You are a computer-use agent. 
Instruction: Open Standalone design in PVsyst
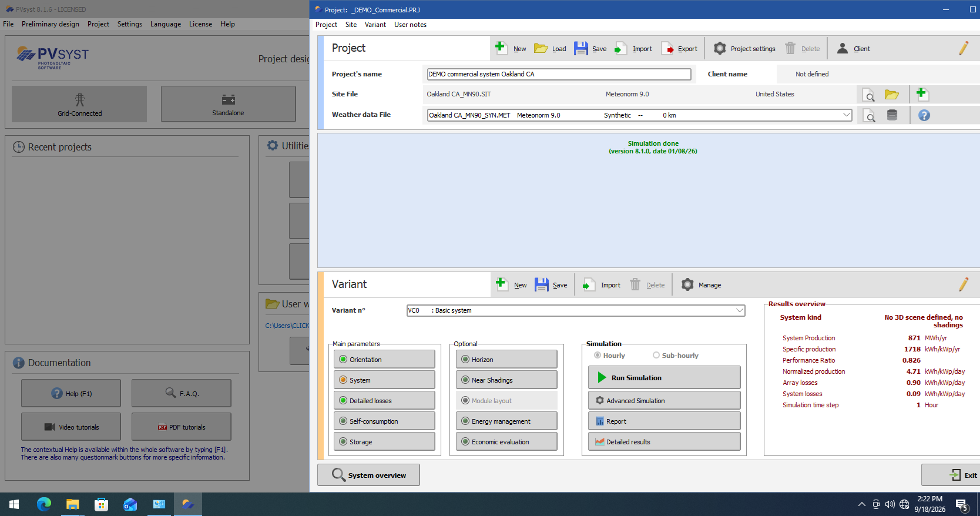tap(228, 104)
